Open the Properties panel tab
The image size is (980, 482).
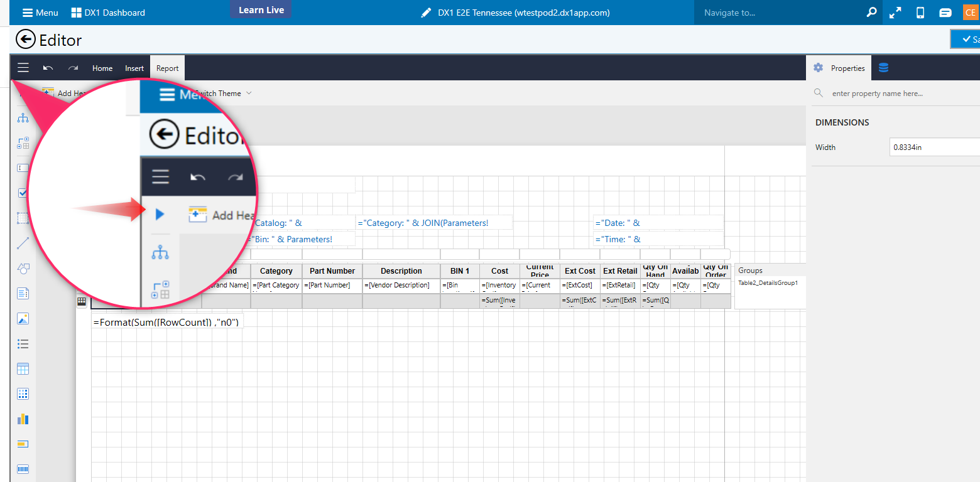tap(839, 68)
